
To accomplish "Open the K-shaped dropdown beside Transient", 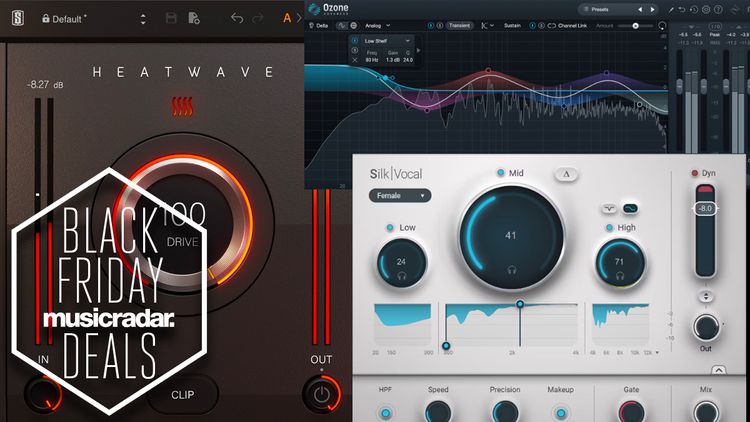I will pos(487,25).
